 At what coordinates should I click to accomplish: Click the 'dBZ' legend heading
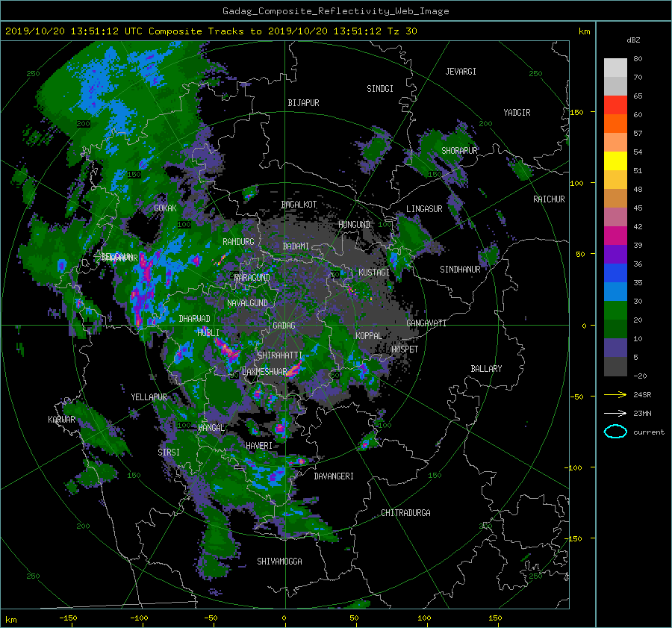point(633,40)
